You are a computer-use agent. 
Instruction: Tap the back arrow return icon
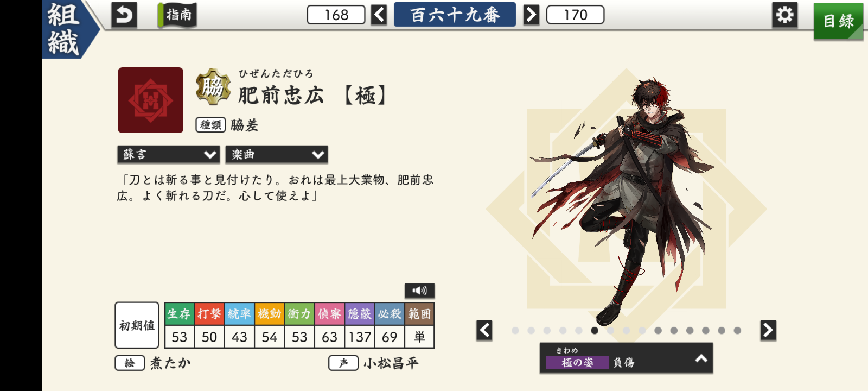coord(124,15)
